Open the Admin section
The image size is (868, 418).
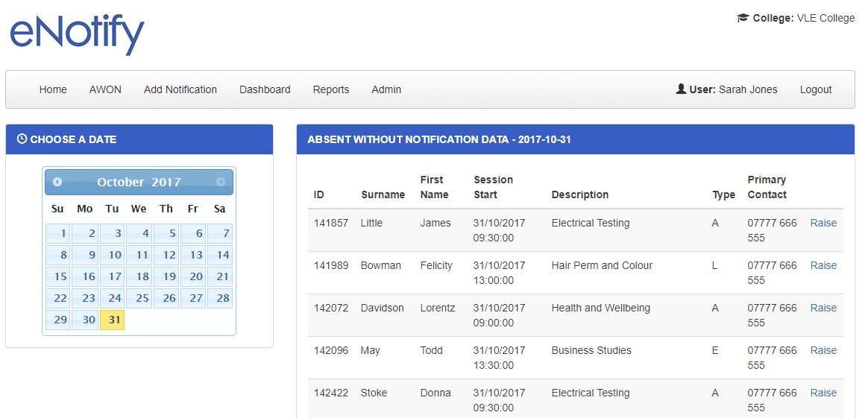click(x=386, y=89)
